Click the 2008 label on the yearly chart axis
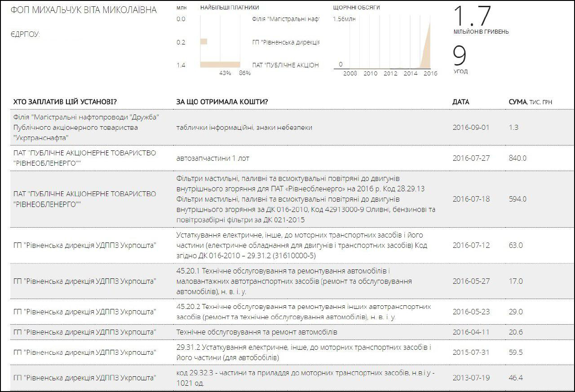 (x=350, y=73)
